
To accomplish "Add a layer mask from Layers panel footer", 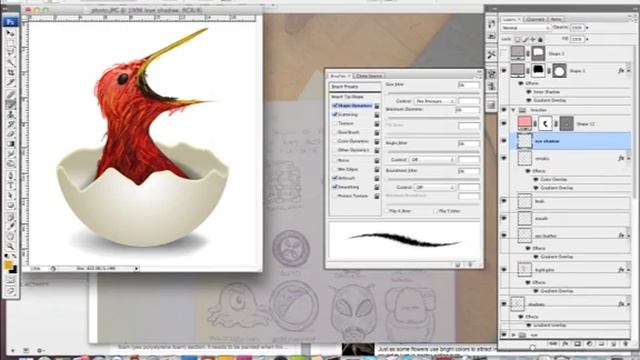I will (577, 344).
